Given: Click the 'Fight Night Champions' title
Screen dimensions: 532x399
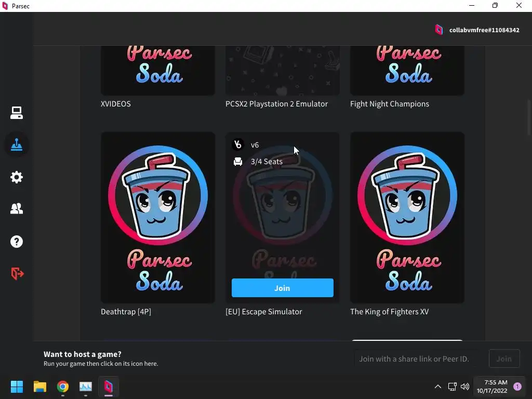Looking at the screenshot, I should [x=390, y=104].
